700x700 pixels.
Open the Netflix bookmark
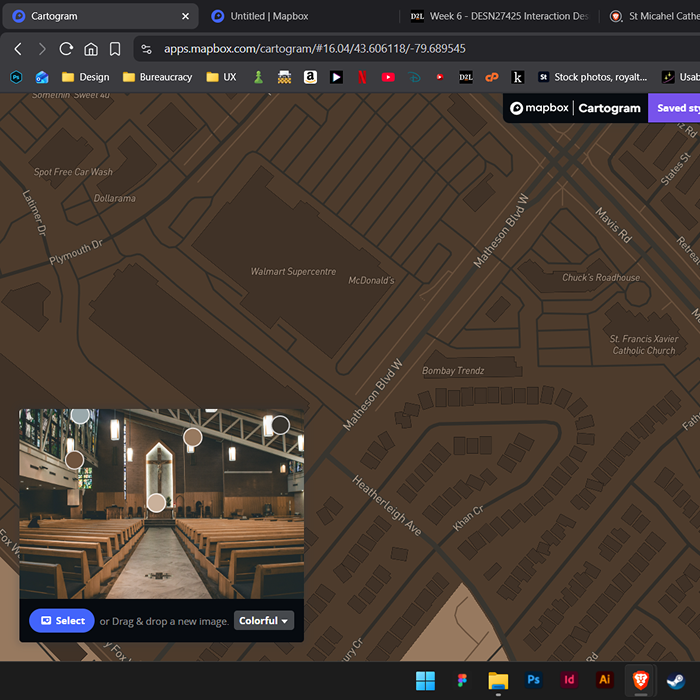click(x=362, y=77)
